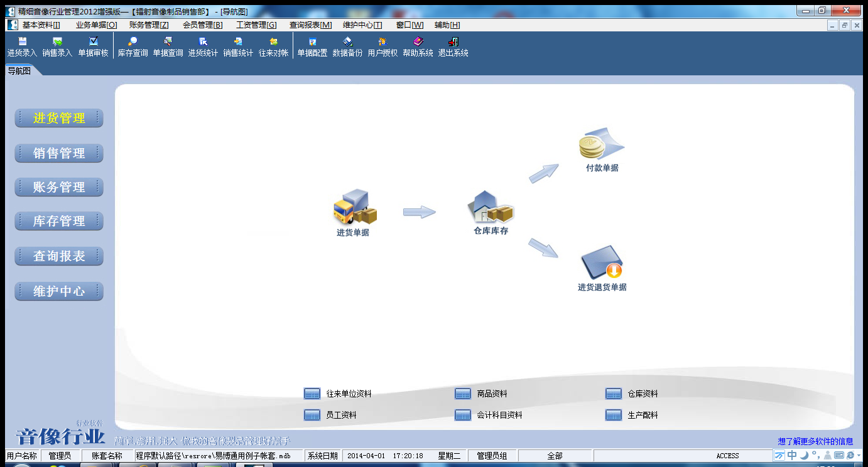Screen dimensions: 868x467
Task: Exit via 退出系统 toolbar icon
Action: tap(453, 47)
